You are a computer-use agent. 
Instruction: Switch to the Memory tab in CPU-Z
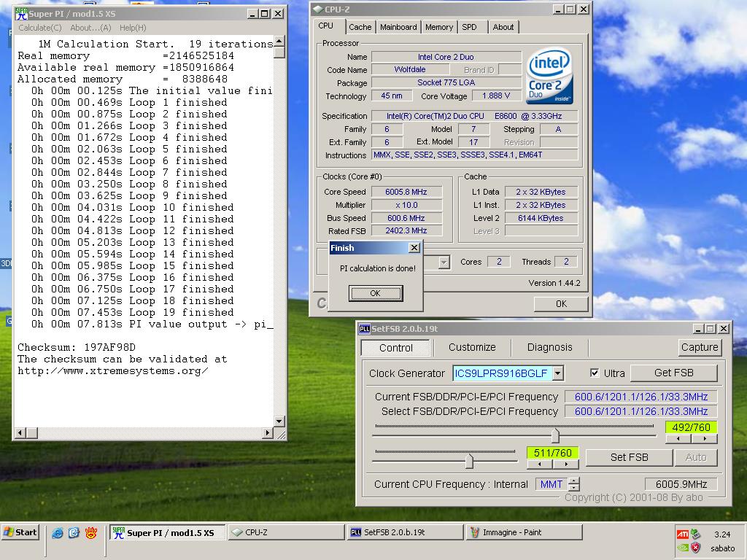(x=439, y=27)
